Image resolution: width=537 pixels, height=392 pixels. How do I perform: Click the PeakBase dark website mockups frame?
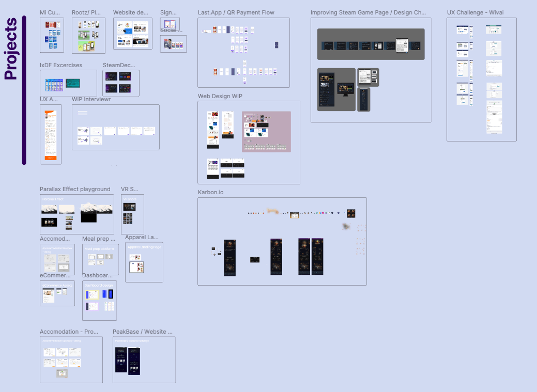coord(144,360)
